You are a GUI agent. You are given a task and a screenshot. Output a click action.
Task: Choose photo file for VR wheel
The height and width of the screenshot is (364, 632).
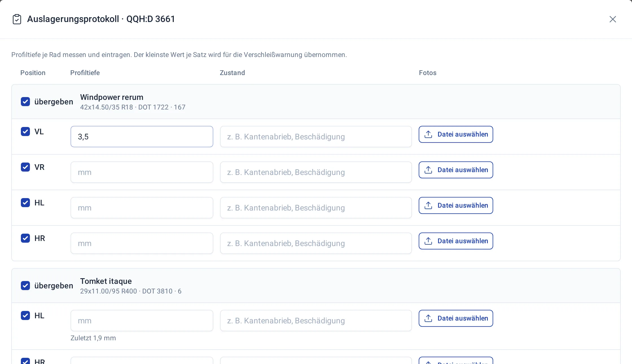point(456,170)
